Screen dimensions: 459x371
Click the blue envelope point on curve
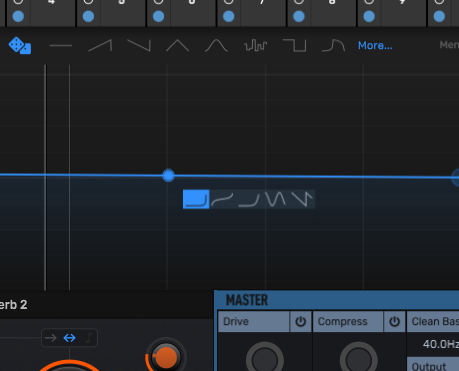(x=168, y=175)
